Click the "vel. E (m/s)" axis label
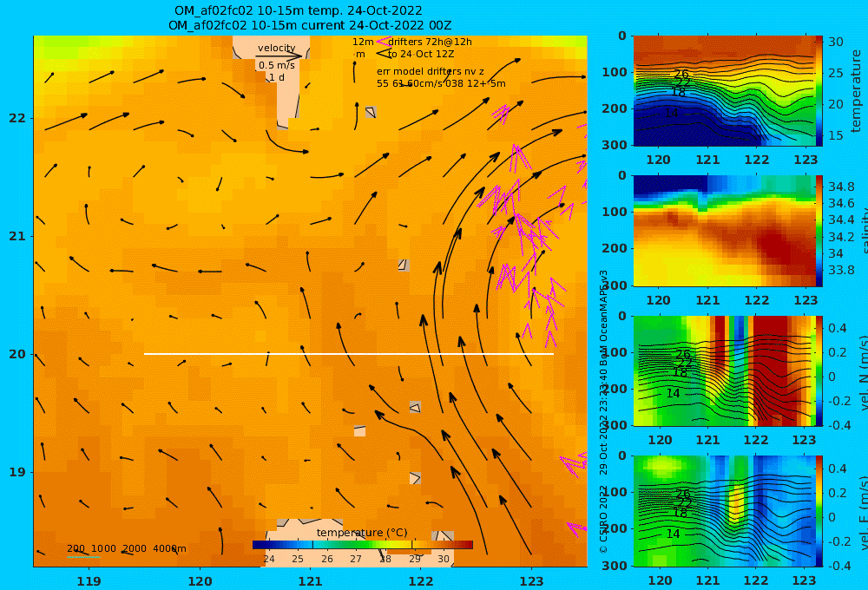Viewport: 868px width, 590px height. pyautogui.click(x=865, y=511)
